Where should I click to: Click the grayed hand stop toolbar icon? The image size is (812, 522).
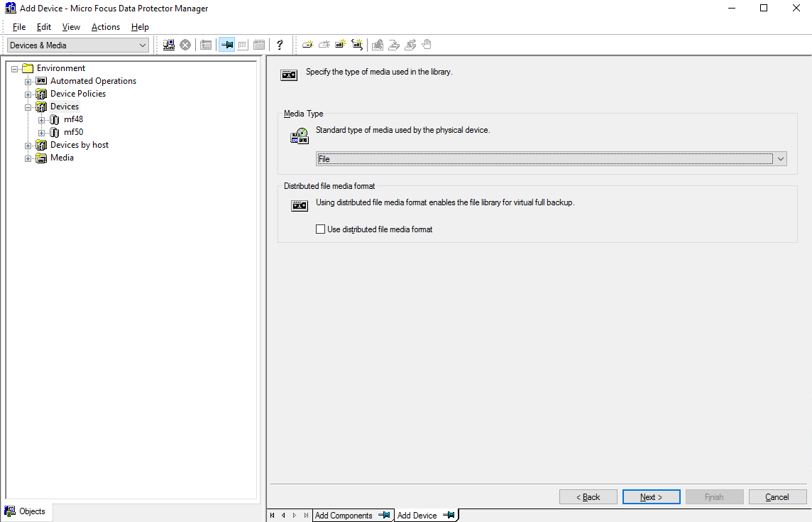tap(426, 45)
